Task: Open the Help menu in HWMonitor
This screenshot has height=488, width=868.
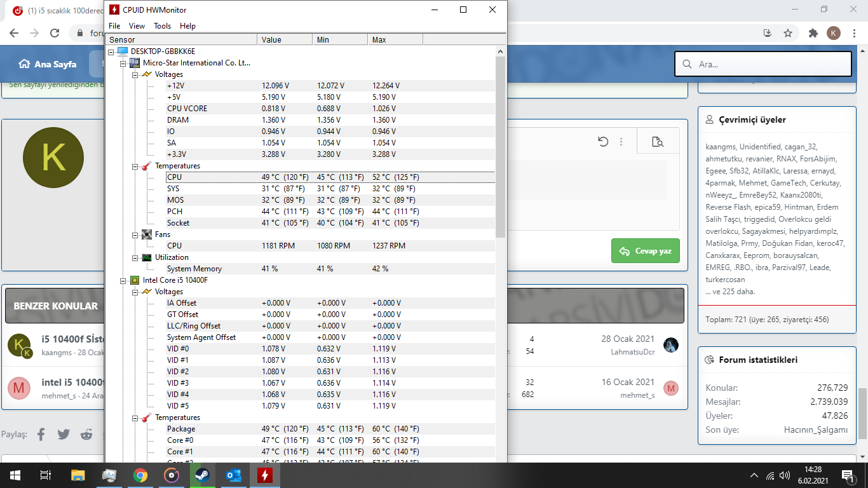Action: pyautogui.click(x=187, y=26)
